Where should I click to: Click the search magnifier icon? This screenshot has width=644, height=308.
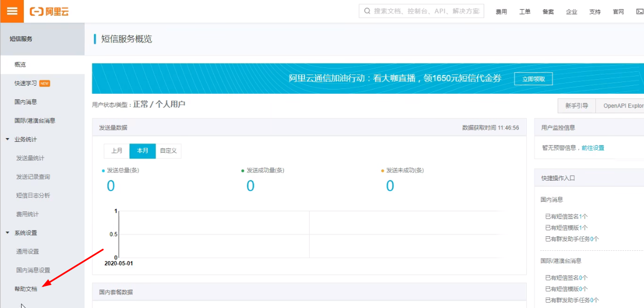[367, 11]
